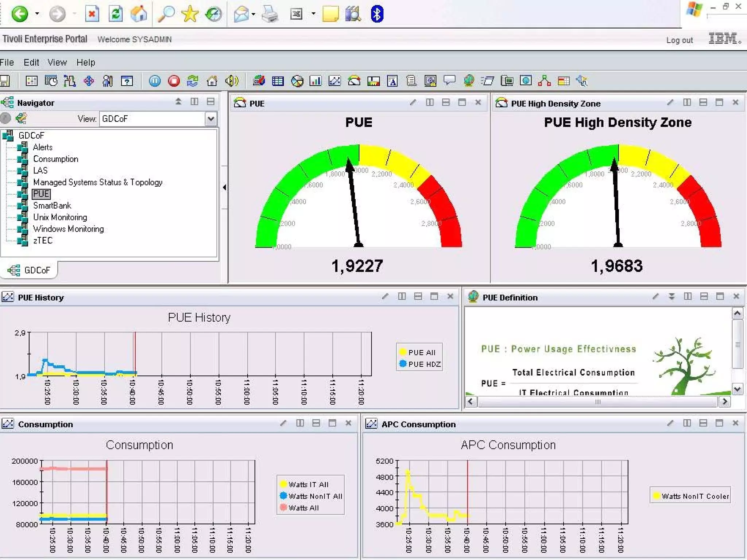Toggle the sound speaker toolbar icon
This screenshot has width=747, height=560.
coord(232,81)
